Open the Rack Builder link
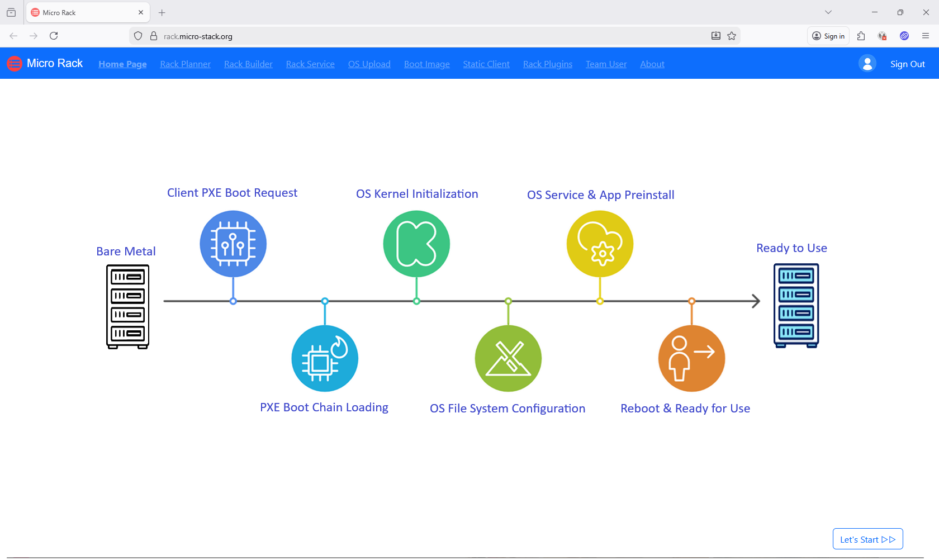 point(248,64)
